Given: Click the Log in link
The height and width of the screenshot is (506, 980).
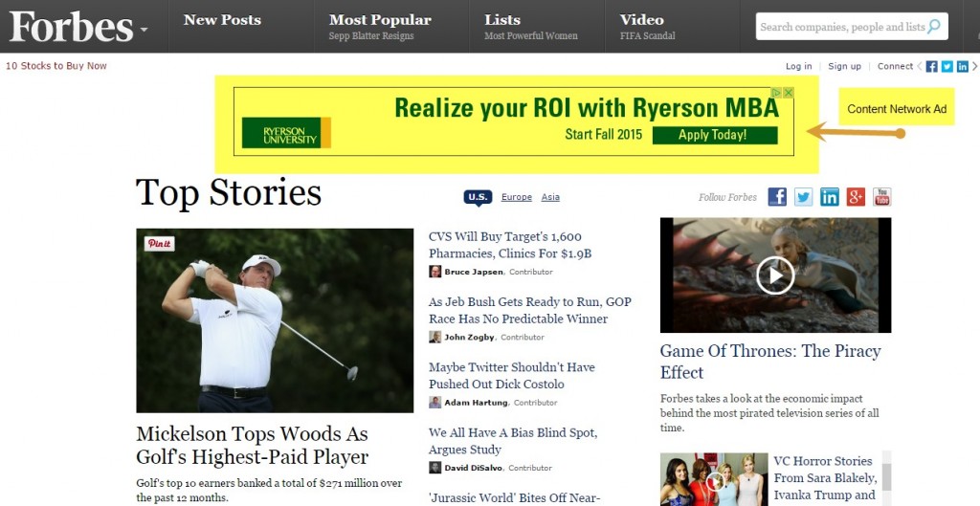Looking at the screenshot, I should 799,66.
